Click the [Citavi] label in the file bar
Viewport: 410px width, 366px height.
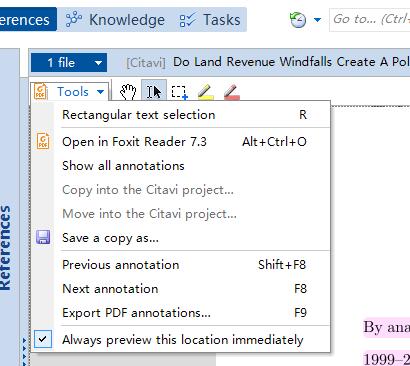146,62
